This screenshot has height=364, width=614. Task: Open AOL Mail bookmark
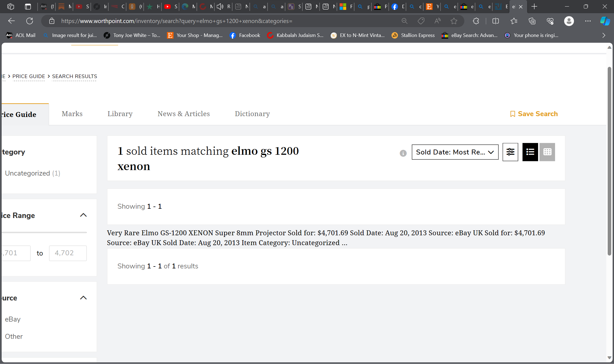tap(21, 35)
